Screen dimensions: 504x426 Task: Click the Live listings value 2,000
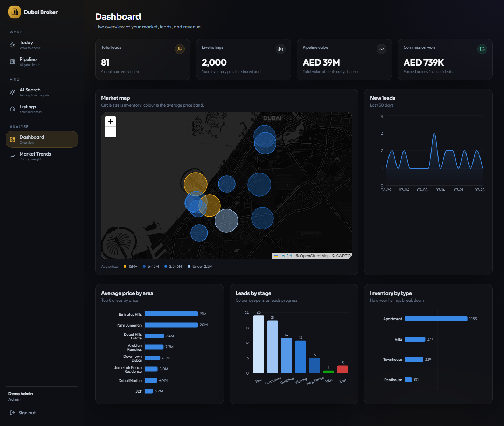pyautogui.click(x=214, y=62)
